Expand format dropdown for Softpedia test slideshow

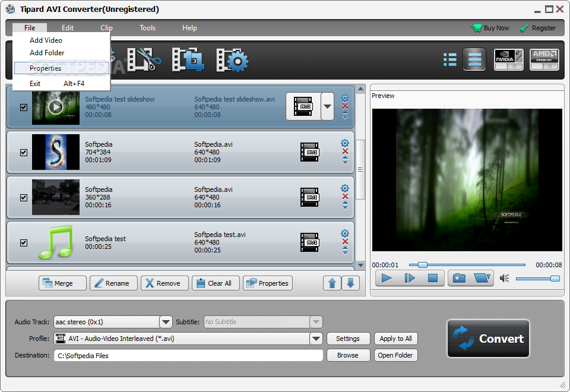tap(328, 106)
